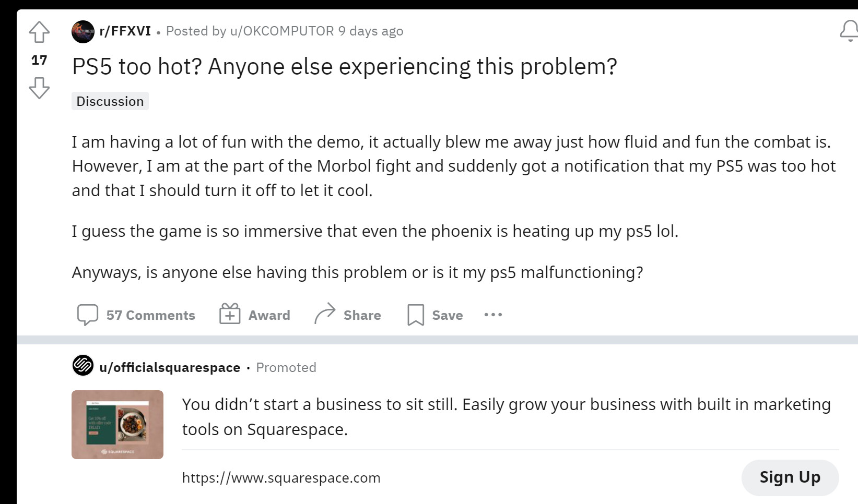Follow the squarespace.com URL link
858x504 pixels.
click(281, 478)
